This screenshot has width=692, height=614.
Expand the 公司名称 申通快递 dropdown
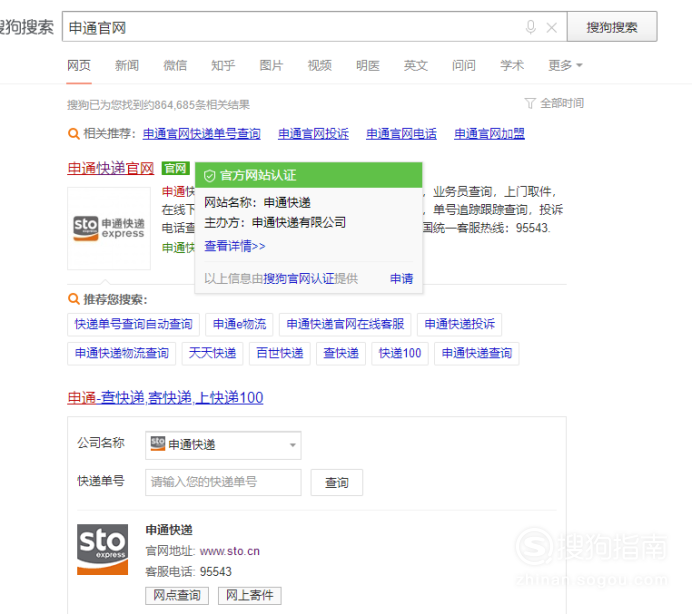[x=223, y=445]
